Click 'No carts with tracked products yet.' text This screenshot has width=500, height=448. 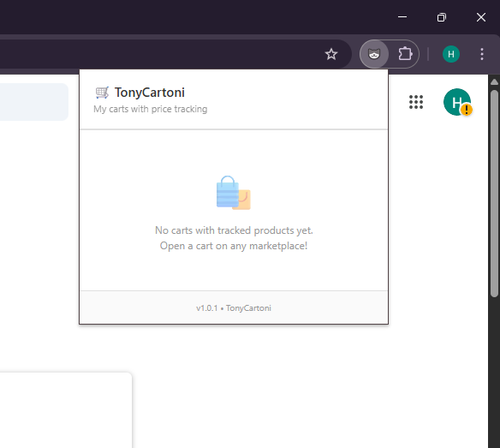click(234, 230)
